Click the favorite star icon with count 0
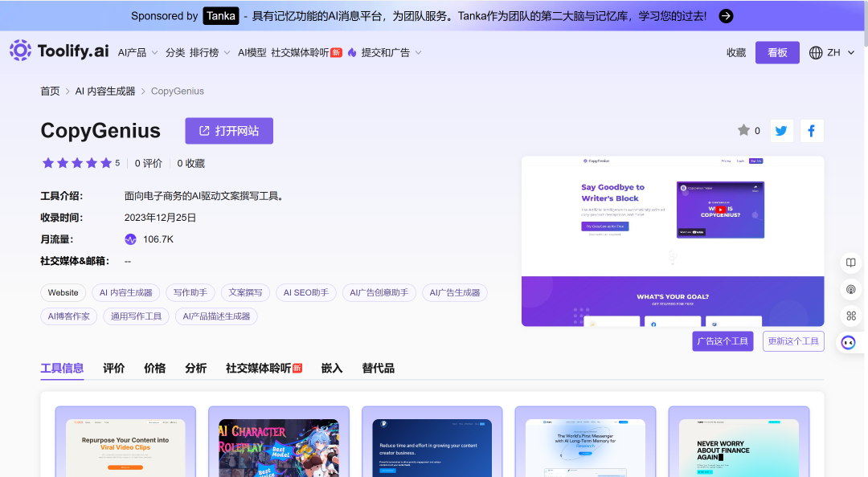This screenshot has width=868, height=477. (x=743, y=130)
